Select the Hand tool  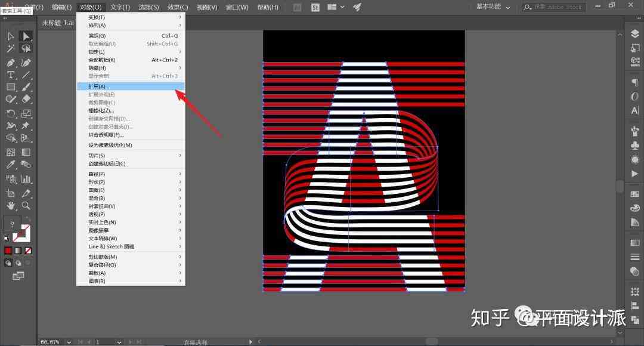[11, 205]
